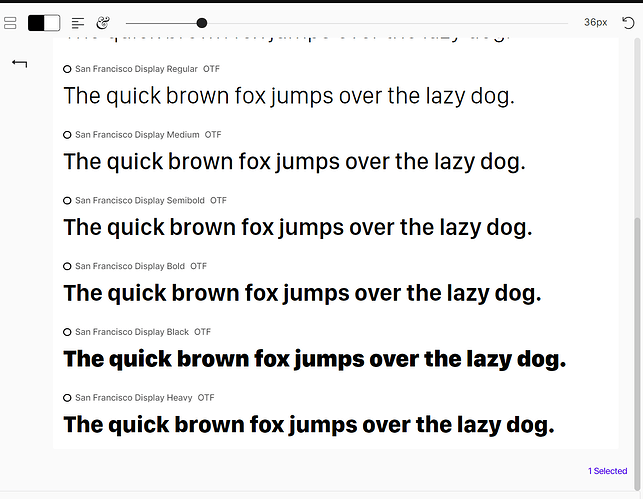Toggle the black/white preview color switch
643x499 pixels.
(44, 23)
